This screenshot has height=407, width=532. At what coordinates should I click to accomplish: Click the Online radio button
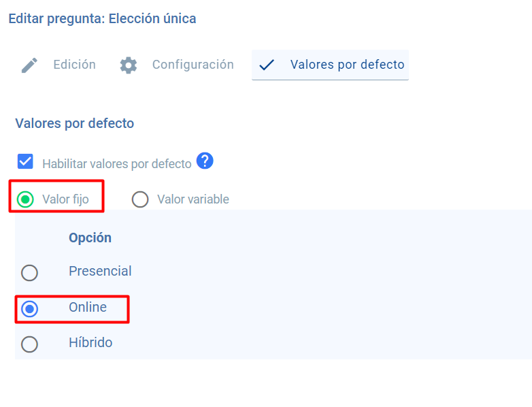point(29,309)
